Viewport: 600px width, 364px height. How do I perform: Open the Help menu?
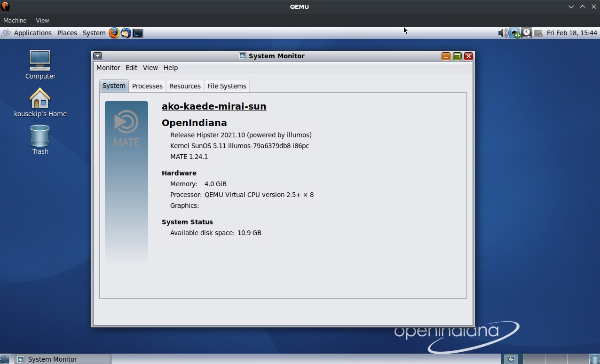pos(171,68)
